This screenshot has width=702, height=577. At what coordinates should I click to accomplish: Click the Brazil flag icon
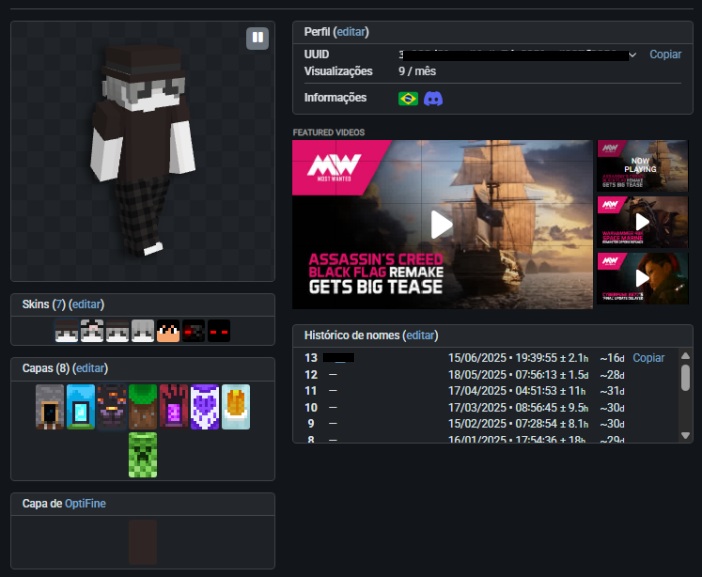(408, 98)
